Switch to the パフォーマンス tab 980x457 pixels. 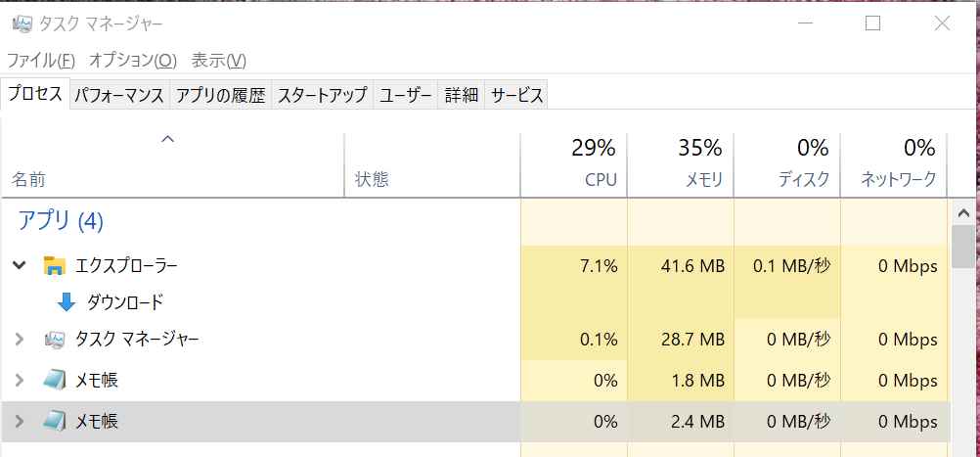pos(119,95)
